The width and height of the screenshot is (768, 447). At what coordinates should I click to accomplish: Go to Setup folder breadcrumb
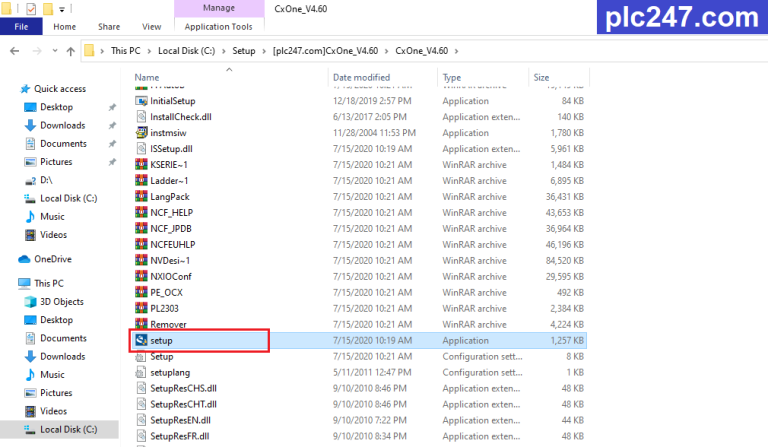[243, 51]
